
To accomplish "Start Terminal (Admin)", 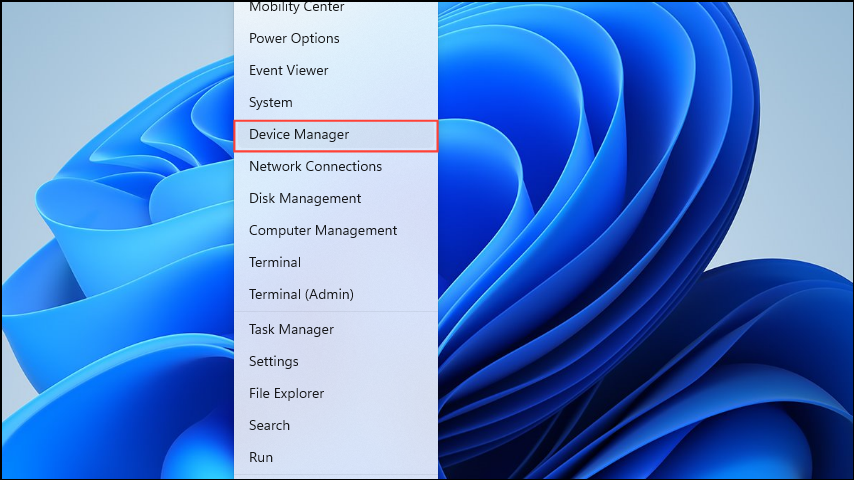I will tap(301, 294).
